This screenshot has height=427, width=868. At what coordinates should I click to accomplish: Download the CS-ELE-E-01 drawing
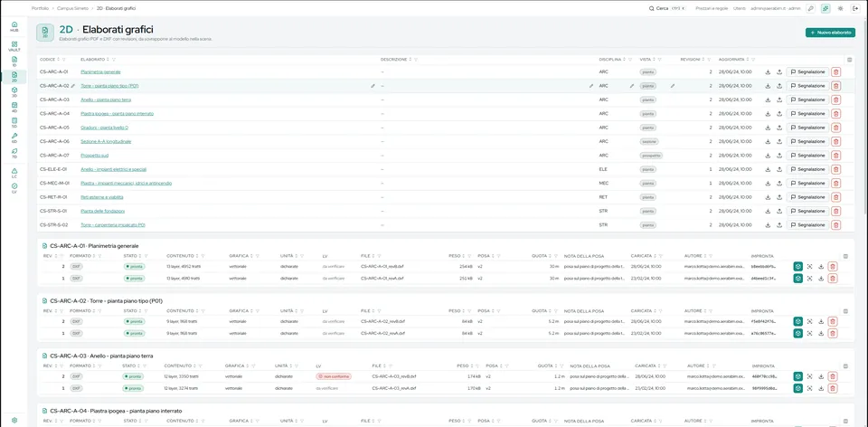point(768,169)
